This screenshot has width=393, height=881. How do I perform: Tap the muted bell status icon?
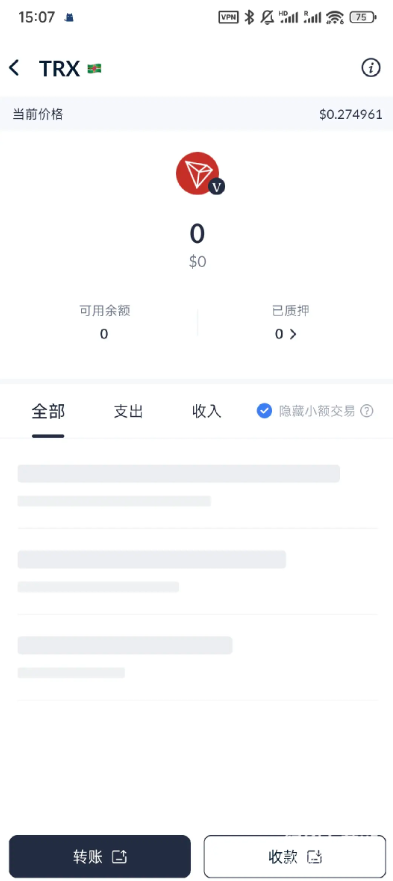268,17
